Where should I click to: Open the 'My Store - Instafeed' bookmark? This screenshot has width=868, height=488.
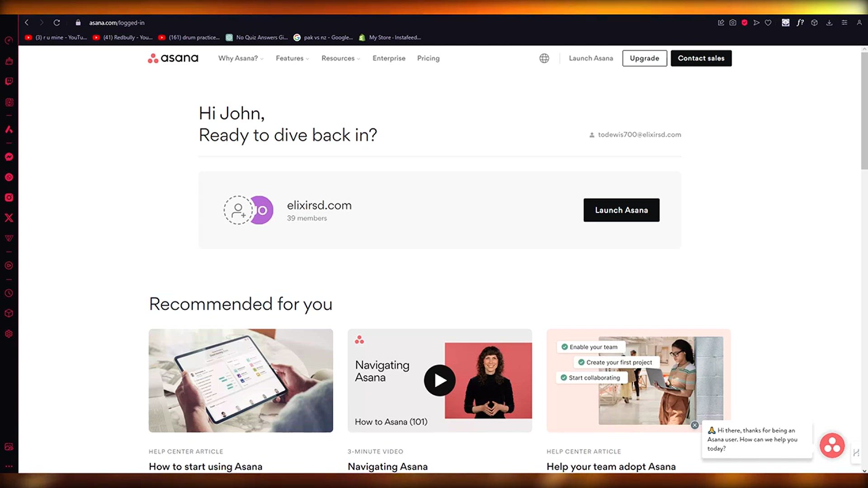pos(390,38)
